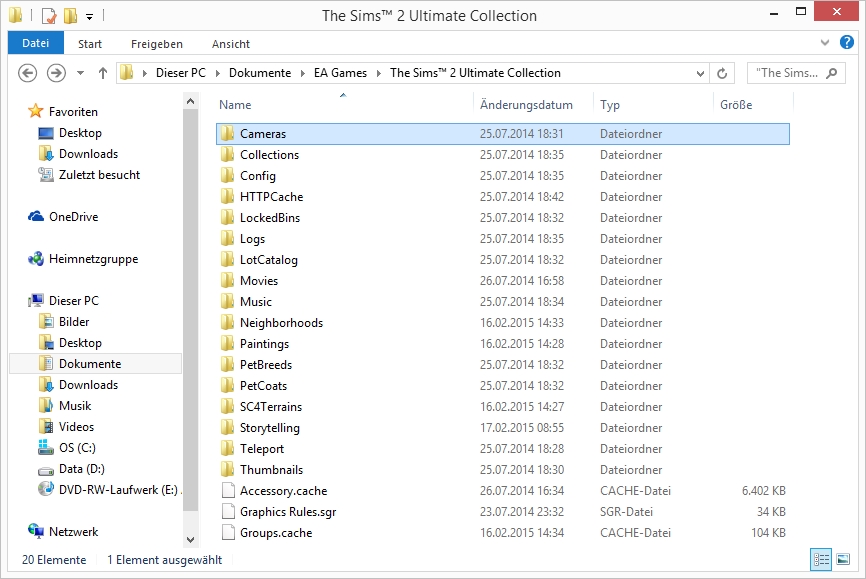Select the Cameras folder icon
The width and height of the screenshot is (866, 579).
(227, 133)
